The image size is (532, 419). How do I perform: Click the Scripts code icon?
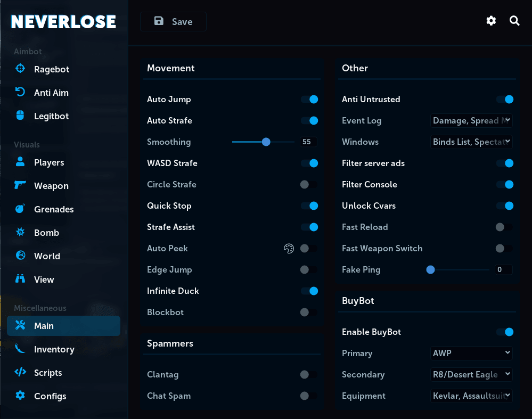click(20, 372)
